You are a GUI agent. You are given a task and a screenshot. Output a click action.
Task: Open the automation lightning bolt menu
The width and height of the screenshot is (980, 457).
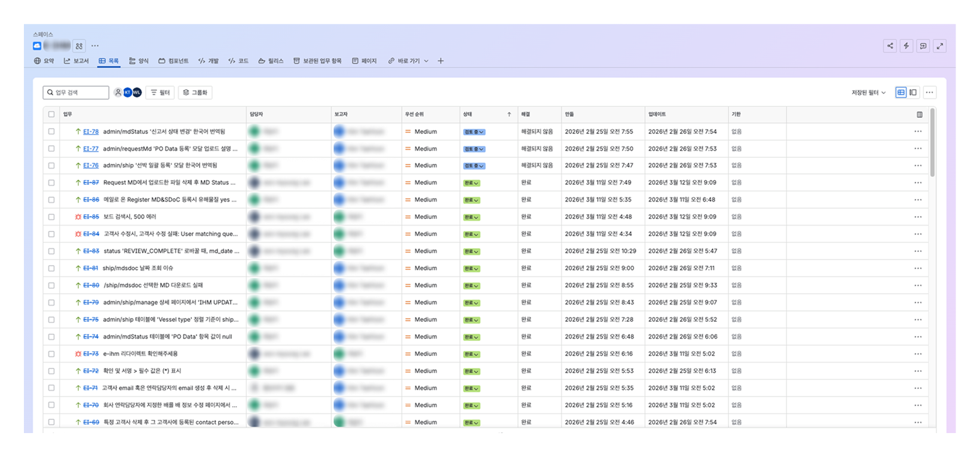(906, 46)
